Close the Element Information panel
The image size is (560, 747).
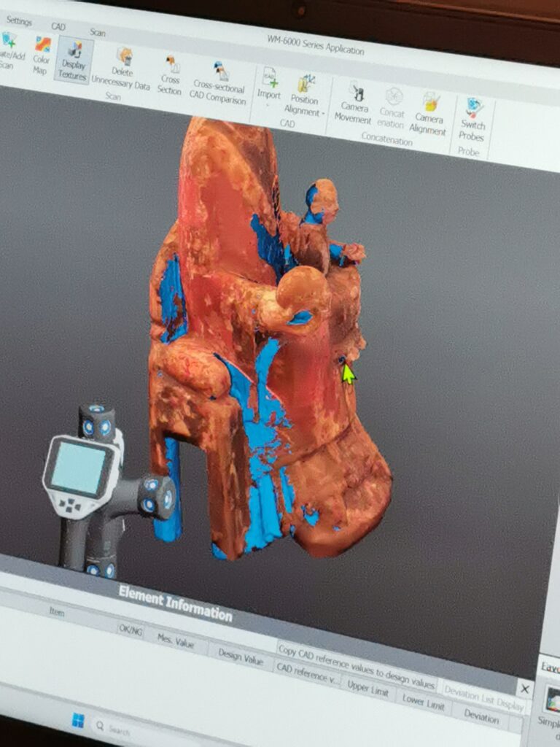(524, 688)
